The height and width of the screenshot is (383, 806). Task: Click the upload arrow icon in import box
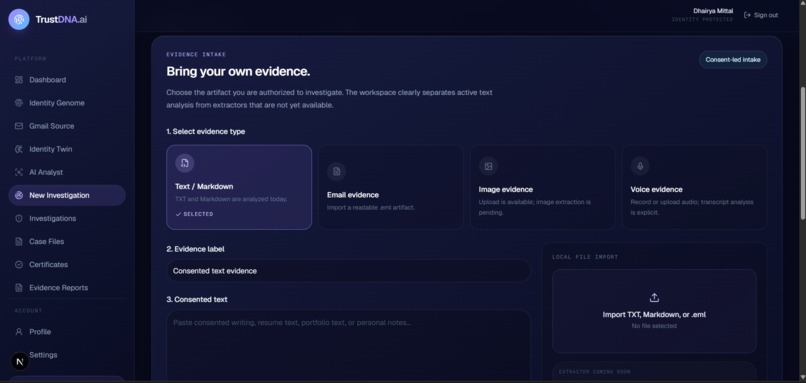(x=654, y=298)
